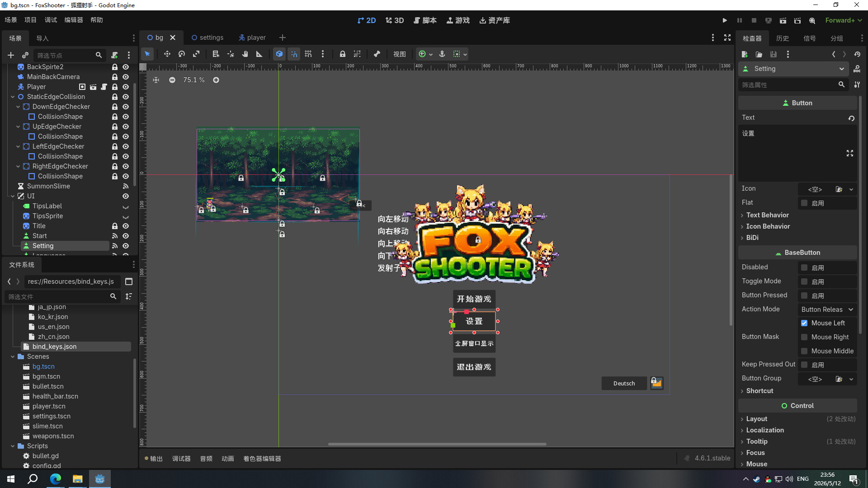Image resolution: width=868 pixels, height=488 pixels.
Task: Open the Forward+ renderer dropdown
Action: click(x=844, y=20)
